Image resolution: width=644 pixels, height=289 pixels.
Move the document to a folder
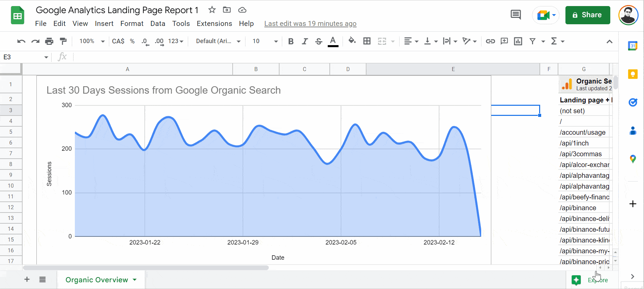(227, 10)
